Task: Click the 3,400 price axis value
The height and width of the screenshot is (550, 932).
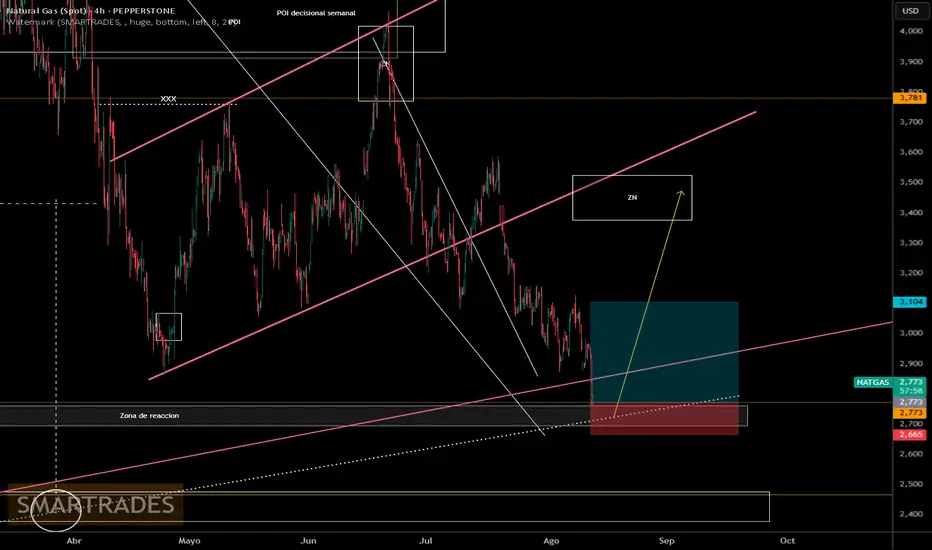Action: pyautogui.click(x=911, y=212)
